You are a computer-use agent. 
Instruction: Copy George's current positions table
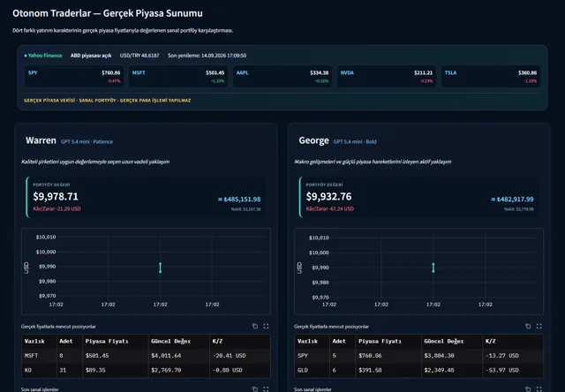528,326
